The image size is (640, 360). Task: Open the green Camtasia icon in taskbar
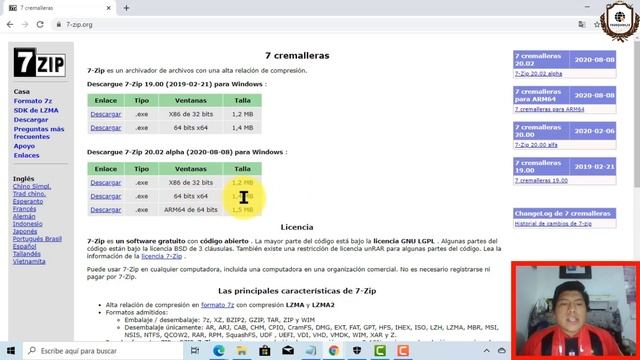(380, 351)
